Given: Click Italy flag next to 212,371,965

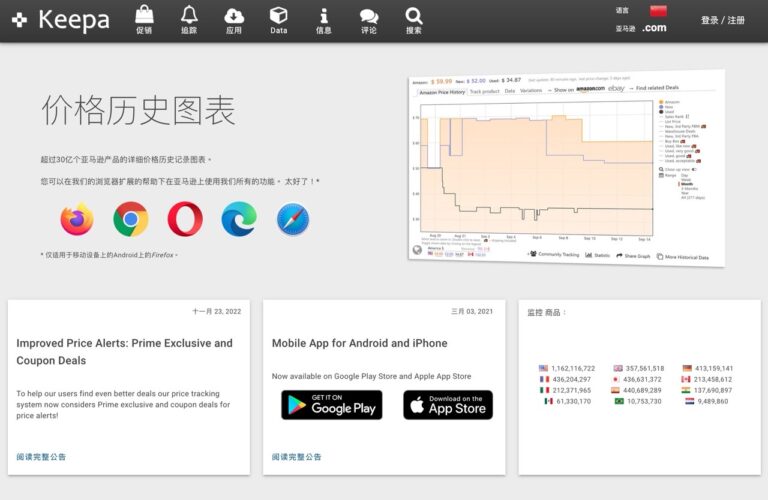Looking at the screenshot, I should (x=544, y=390).
